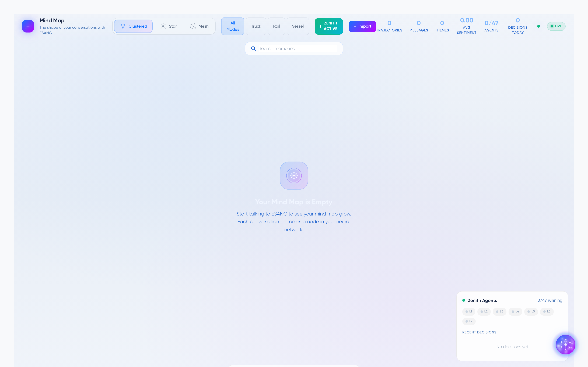Select the All Modes filter

233,26
